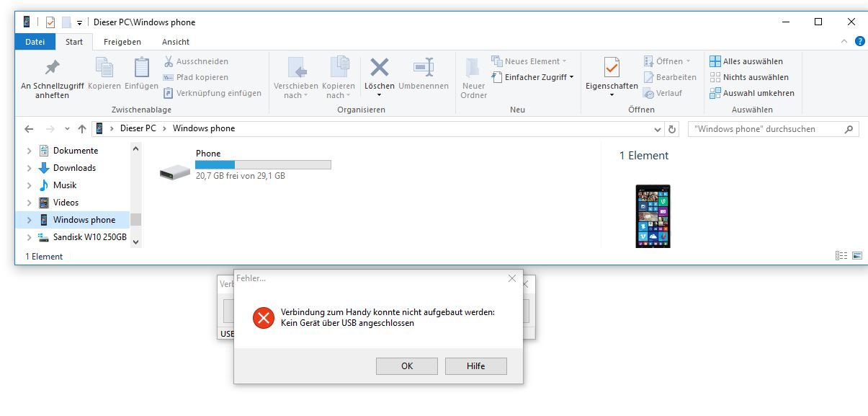Expand the Sandisk W10 250GB node
This screenshot has width=868, height=416.
tap(29, 237)
